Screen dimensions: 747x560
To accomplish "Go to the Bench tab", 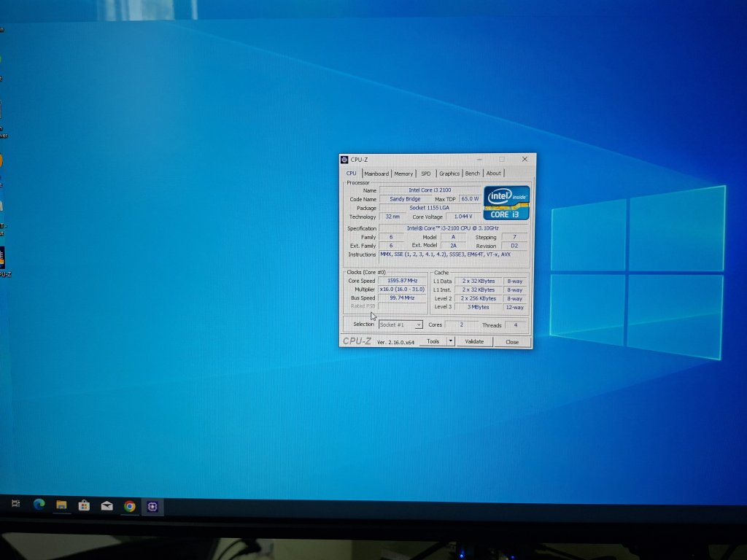I will pyautogui.click(x=473, y=174).
